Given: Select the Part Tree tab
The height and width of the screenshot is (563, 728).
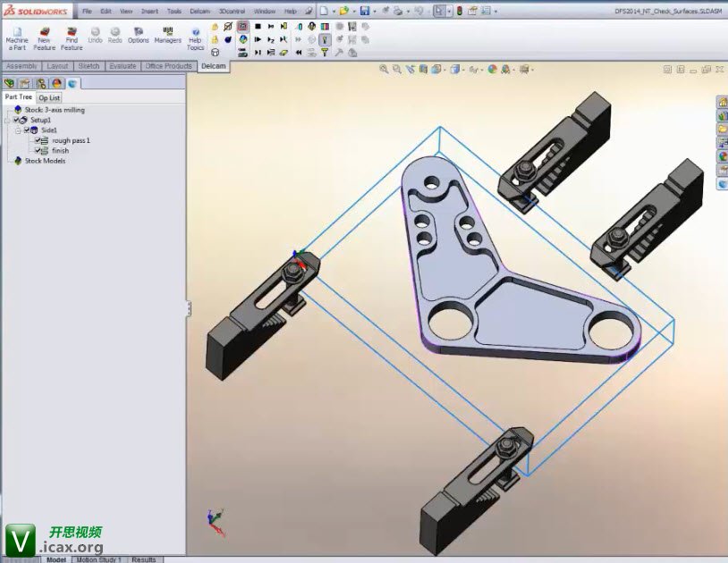Looking at the screenshot, I should 19,97.
